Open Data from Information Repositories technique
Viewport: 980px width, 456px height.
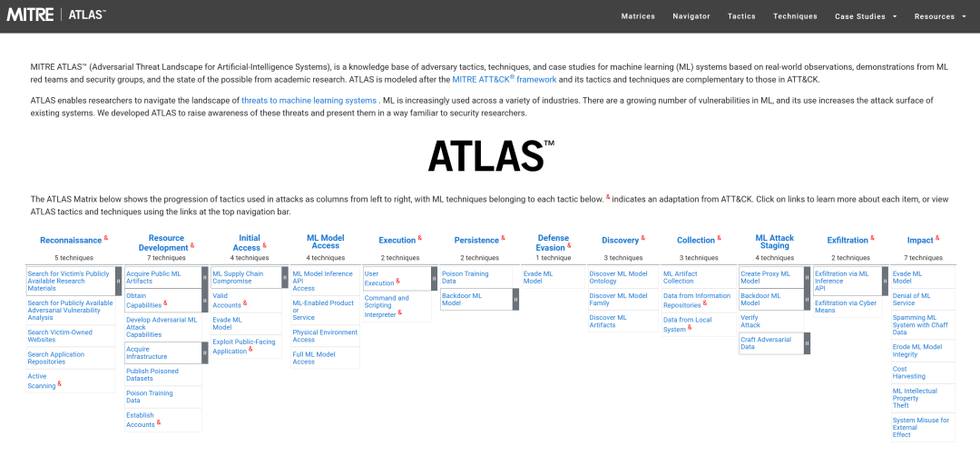[697, 301]
